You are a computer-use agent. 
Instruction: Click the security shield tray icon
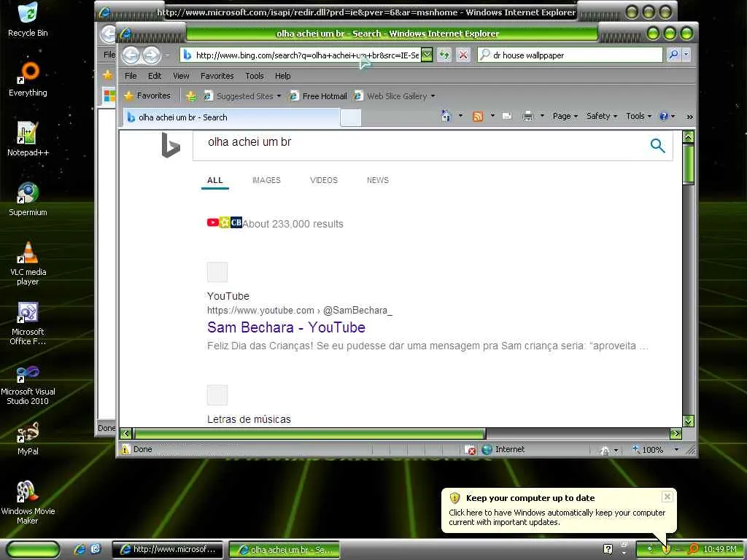(666, 550)
